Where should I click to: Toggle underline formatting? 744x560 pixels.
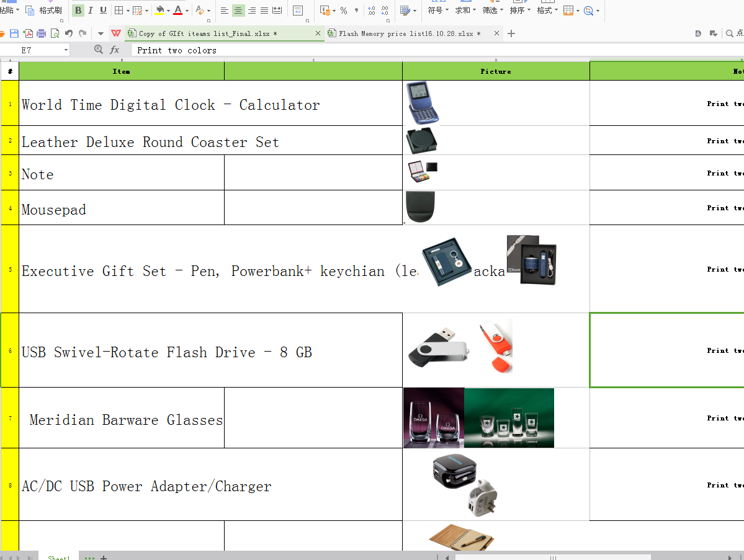pyautogui.click(x=103, y=11)
